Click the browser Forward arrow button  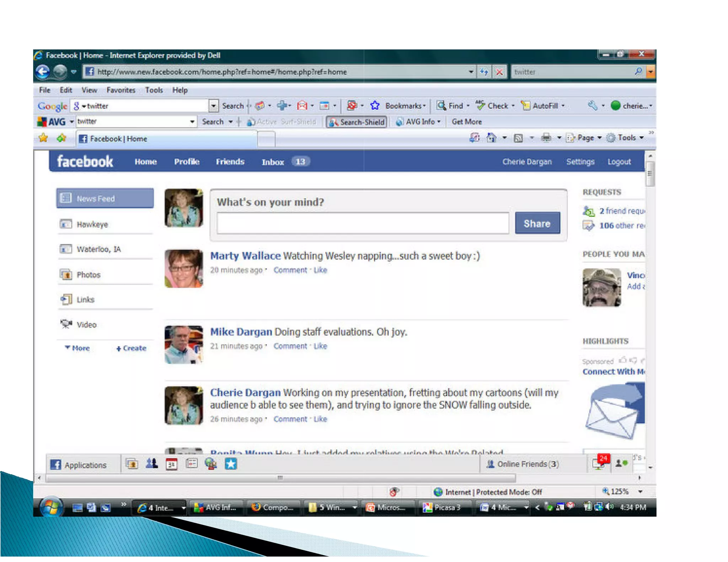pyautogui.click(x=60, y=72)
